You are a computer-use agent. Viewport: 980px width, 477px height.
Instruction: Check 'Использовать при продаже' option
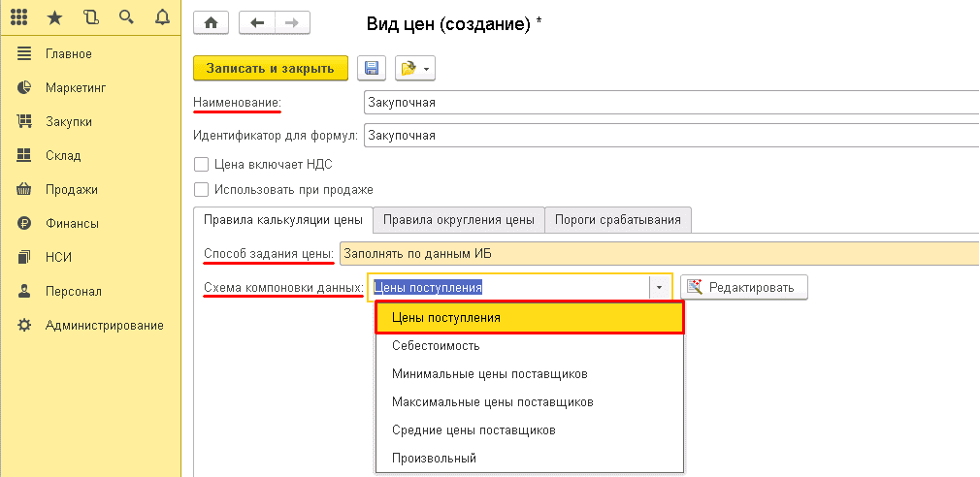pyautogui.click(x=202, y=190)
